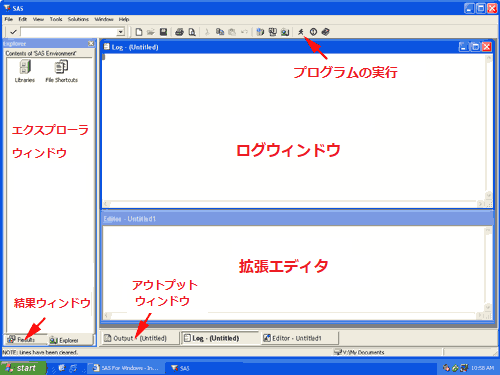Open the Window menu
Image resolution: width=500 pixels, height=375 pixels.
point(104,19)
